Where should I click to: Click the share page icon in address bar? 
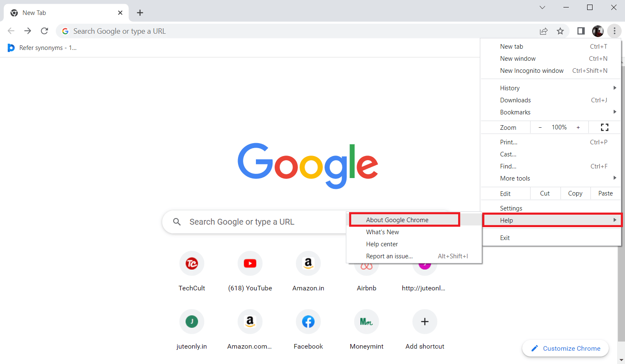tap(544, 31)
